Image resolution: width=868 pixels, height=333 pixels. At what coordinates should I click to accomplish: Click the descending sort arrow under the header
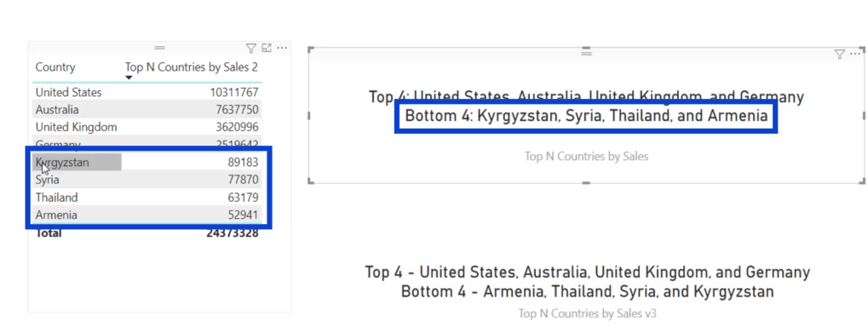(x=129, y=78)
